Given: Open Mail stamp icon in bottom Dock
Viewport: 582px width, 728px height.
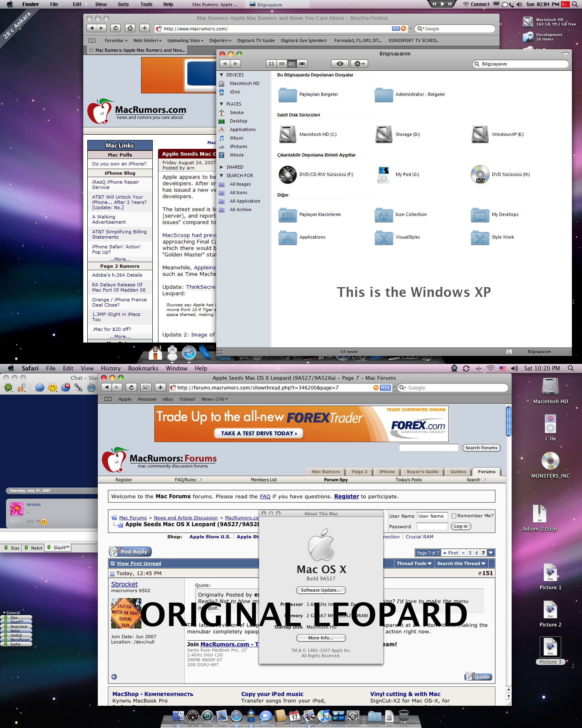Looking at the screenshot, I should [x=222, y=716].
